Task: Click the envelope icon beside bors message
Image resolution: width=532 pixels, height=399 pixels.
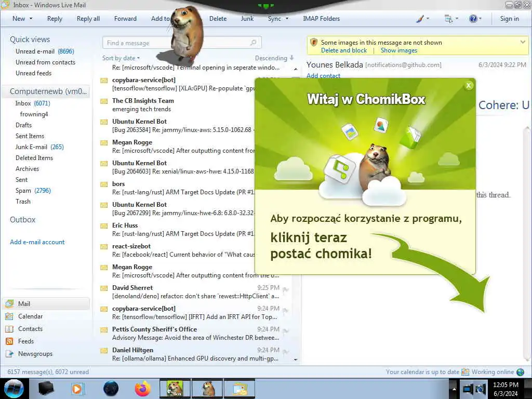Action: (104, 184)
